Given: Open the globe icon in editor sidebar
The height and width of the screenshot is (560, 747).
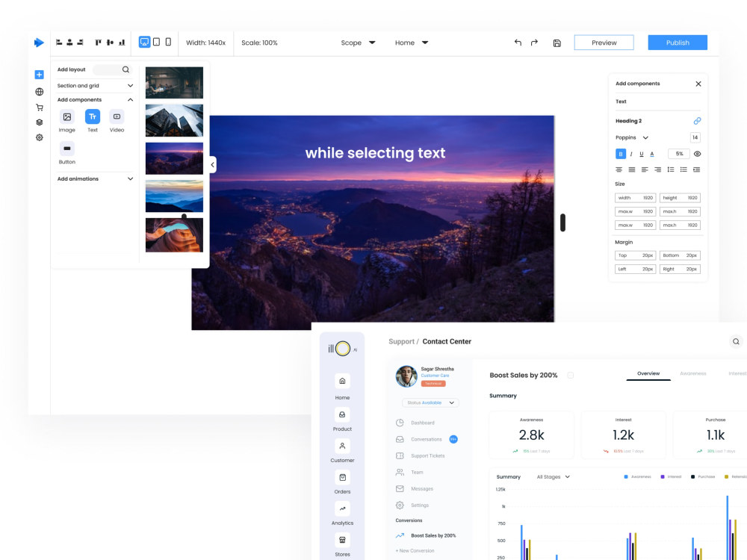Looking at the screenshot, I should click(40, 92).
